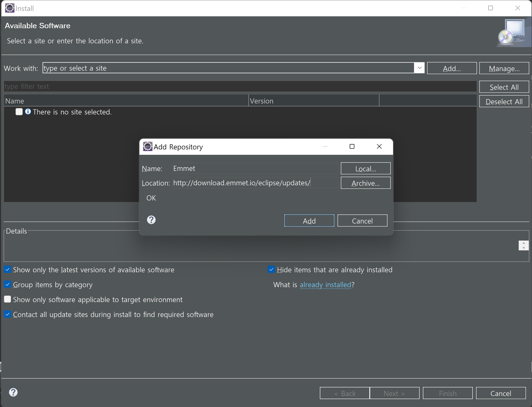The image size is (532, 407).
Task: Click the Local... button
Action: 365,168
